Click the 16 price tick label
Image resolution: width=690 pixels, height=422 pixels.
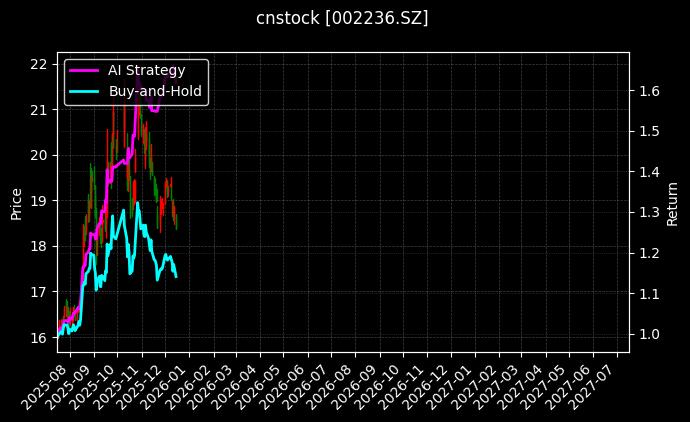pyautogui.click(x=38, y=337)
